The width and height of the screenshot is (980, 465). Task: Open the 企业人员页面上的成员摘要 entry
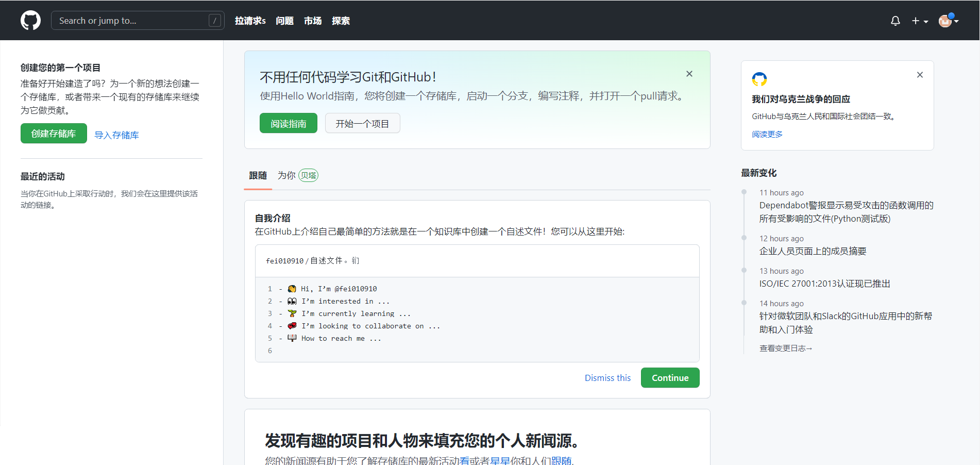point(813,251)
